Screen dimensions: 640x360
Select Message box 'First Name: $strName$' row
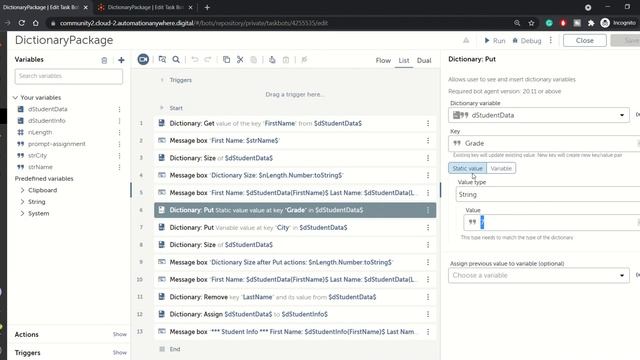pyautogui.click(x=295, y=140)
